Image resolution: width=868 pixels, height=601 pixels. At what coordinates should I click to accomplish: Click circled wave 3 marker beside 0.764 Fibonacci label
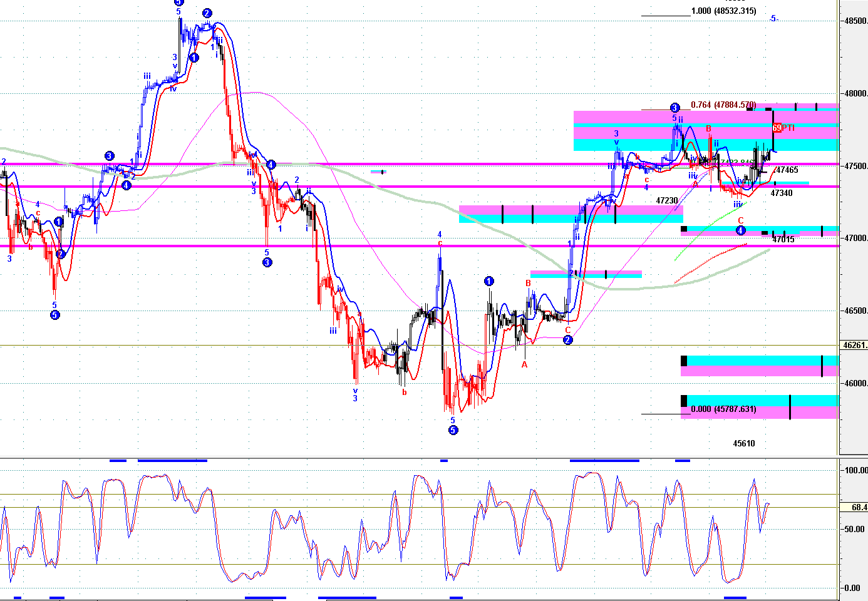(674, 108)
